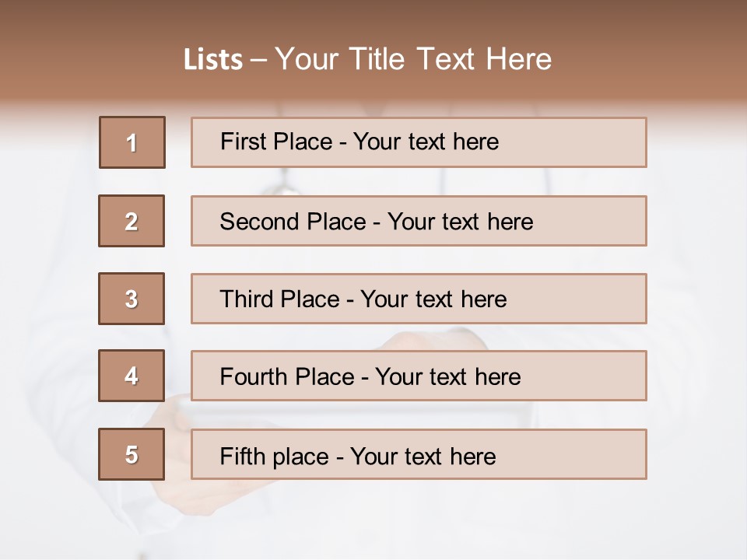Click "Your Title Text Here" heading text
The image size is (747, 560).
(x=412, y=59)
